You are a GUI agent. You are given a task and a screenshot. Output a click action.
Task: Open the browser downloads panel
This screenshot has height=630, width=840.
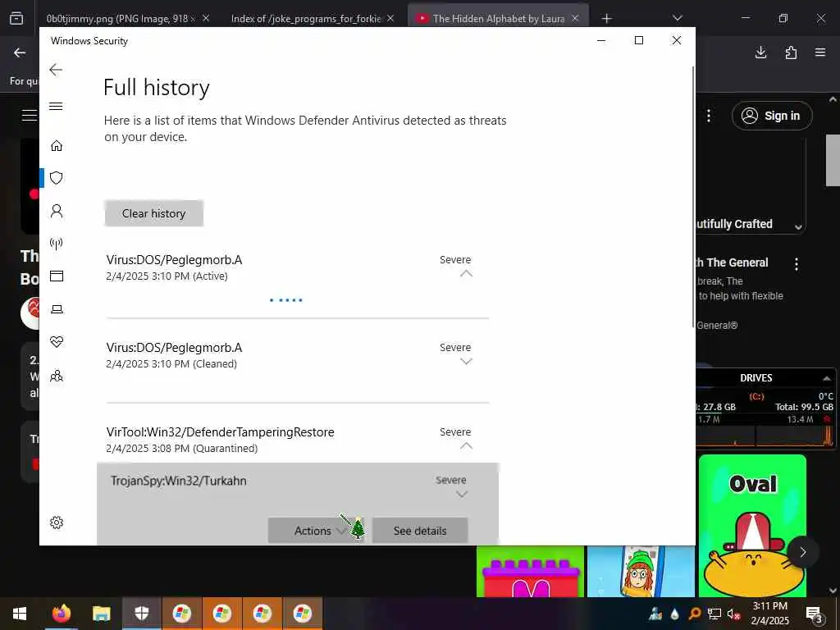point(760,52)
